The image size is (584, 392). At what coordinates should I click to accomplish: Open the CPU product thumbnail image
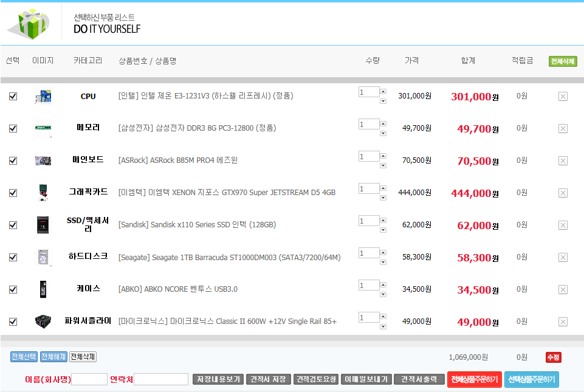coord(43,96)
